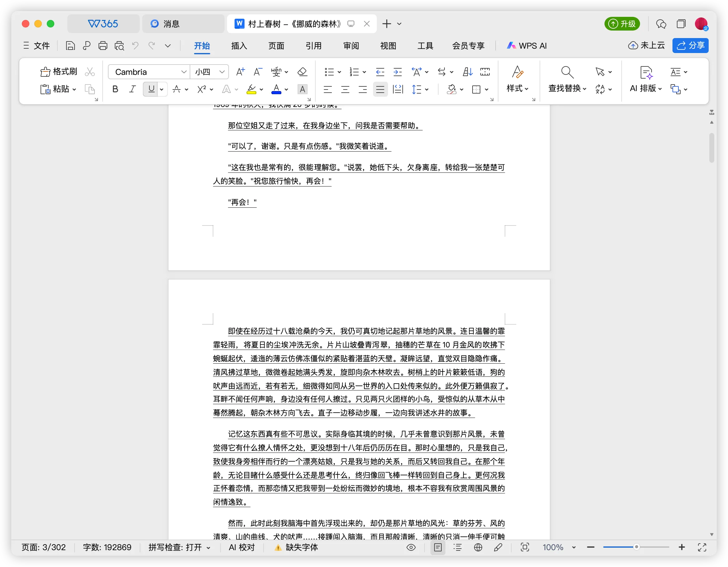This screenshot has height=567, width=728.
Task: Align text right
Action: click(x=362, y=89)
